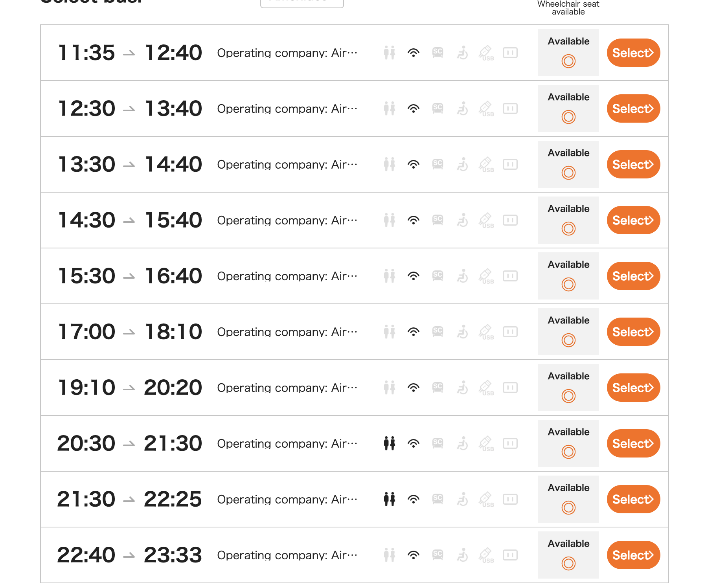The width and height of the screenshot is (706, 588).
Task: Click the SC seat icon on the 15:30 bus
Action: pyautogui.click(x=438, y=276)
